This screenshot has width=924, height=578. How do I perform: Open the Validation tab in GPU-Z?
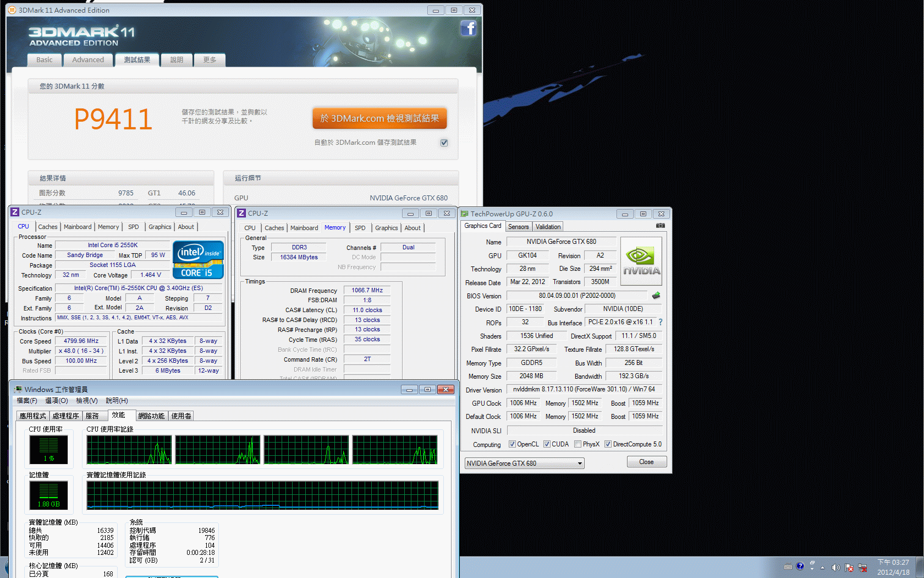[548, 227]
